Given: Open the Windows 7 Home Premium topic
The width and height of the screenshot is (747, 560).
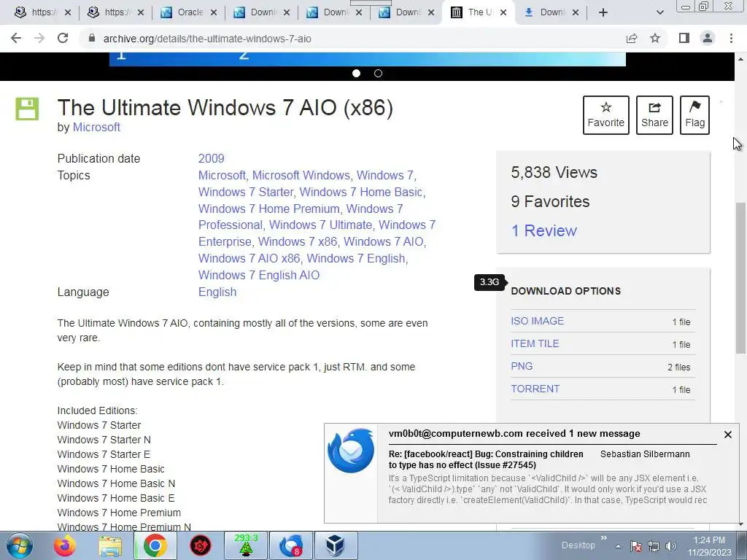Looking at the screenshot, I should point(268,209).
